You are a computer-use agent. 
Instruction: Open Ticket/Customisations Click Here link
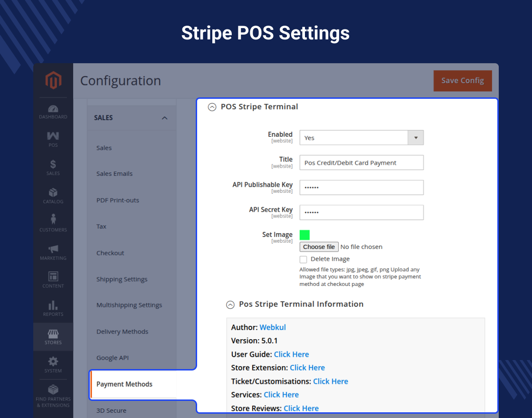(331, 381)
